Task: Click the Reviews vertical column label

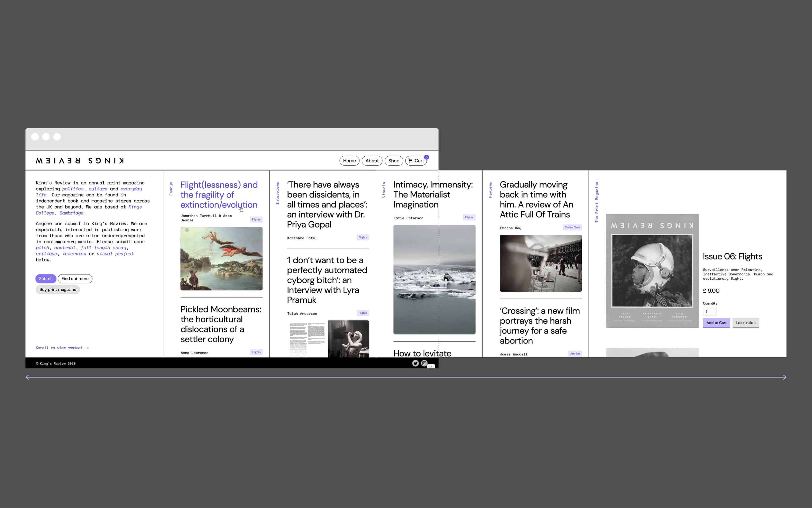Action: pos(490,190)
